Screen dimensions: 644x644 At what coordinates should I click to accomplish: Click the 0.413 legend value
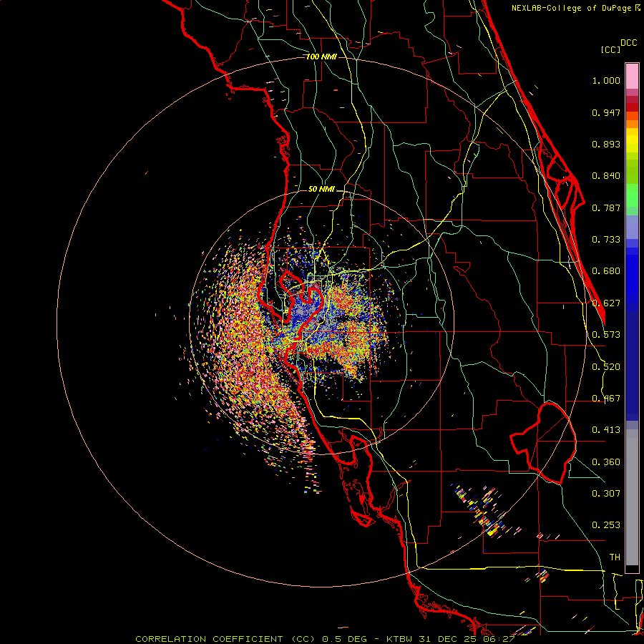[x=606, y=430]
